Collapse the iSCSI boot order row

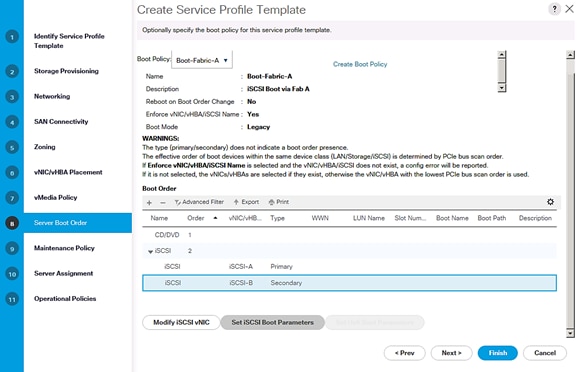tap(150, 251)
